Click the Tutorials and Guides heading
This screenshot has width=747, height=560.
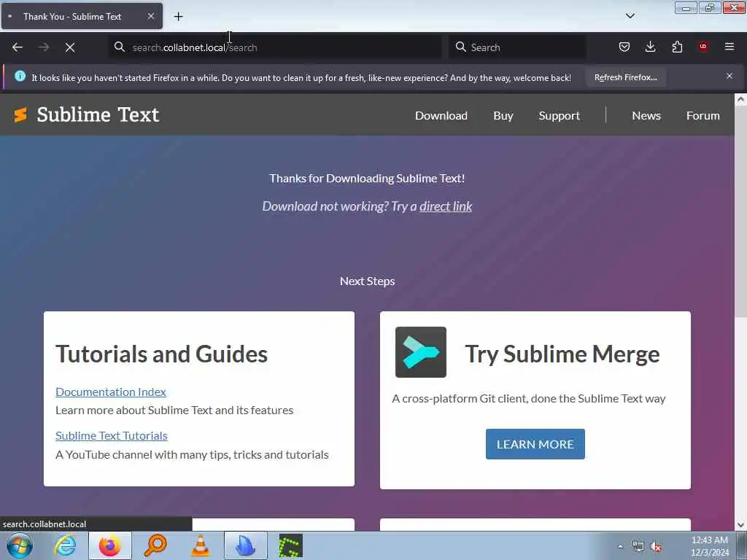tap(161, 354)
